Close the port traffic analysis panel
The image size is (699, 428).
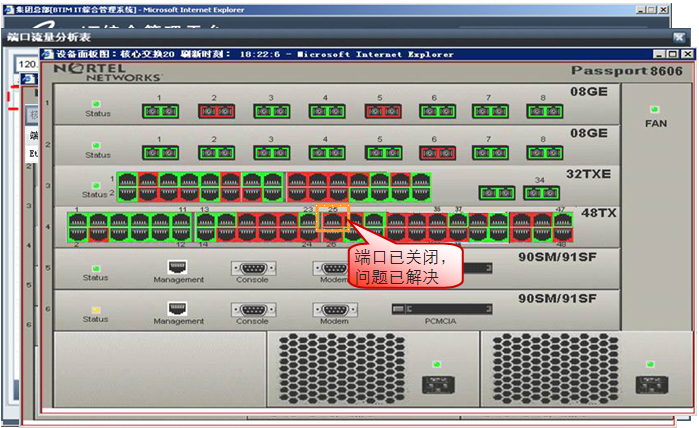(x=680, y=37)
